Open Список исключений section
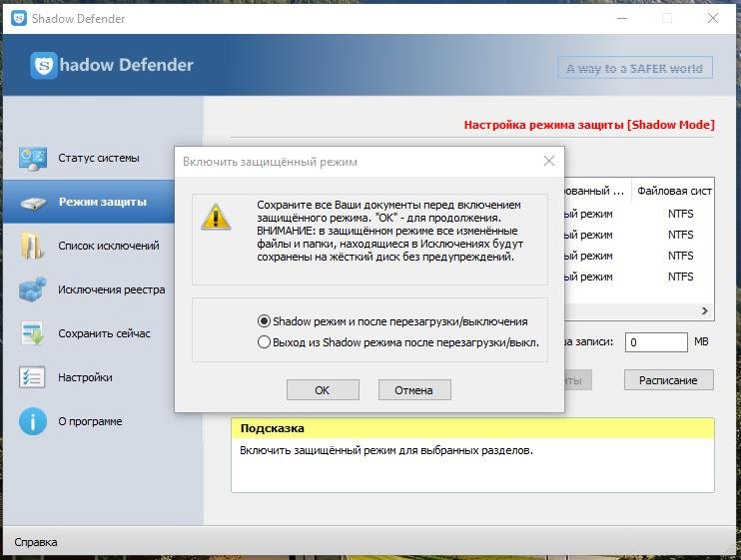 click(x=109, y=246)
